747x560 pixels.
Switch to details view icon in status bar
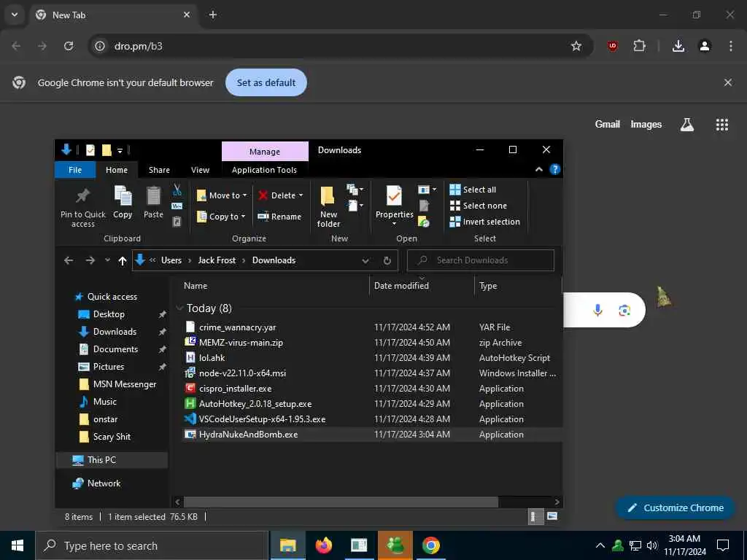click(x=536, y=517)
